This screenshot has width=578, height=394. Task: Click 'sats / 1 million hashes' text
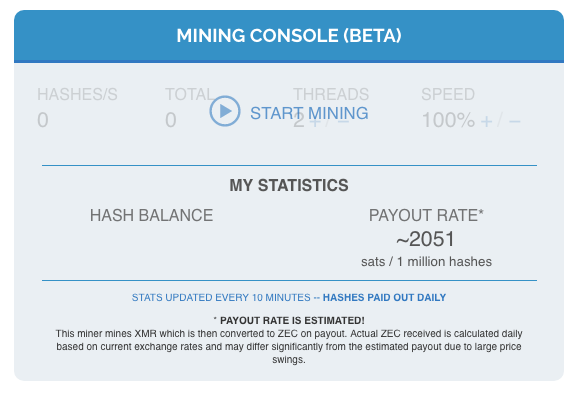(x=426, y=262)
